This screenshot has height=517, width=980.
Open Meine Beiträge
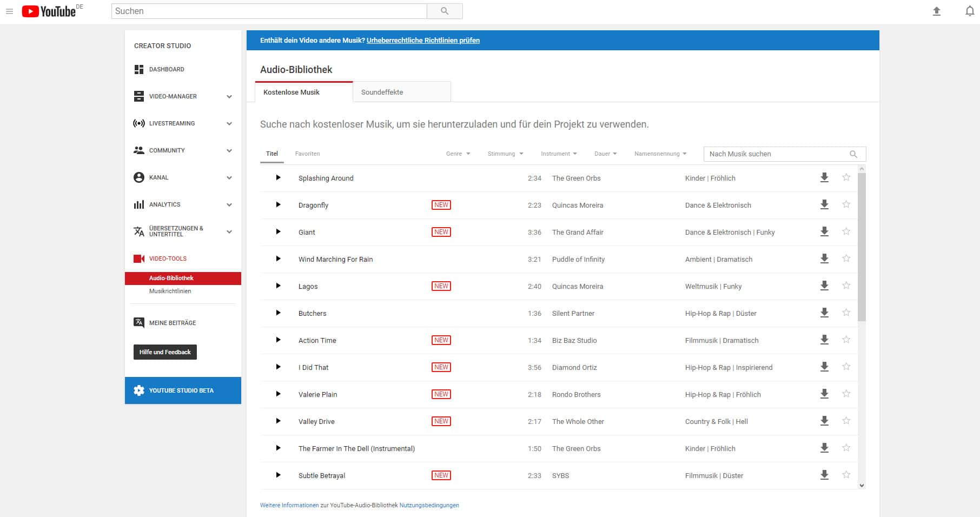[165, 323]
